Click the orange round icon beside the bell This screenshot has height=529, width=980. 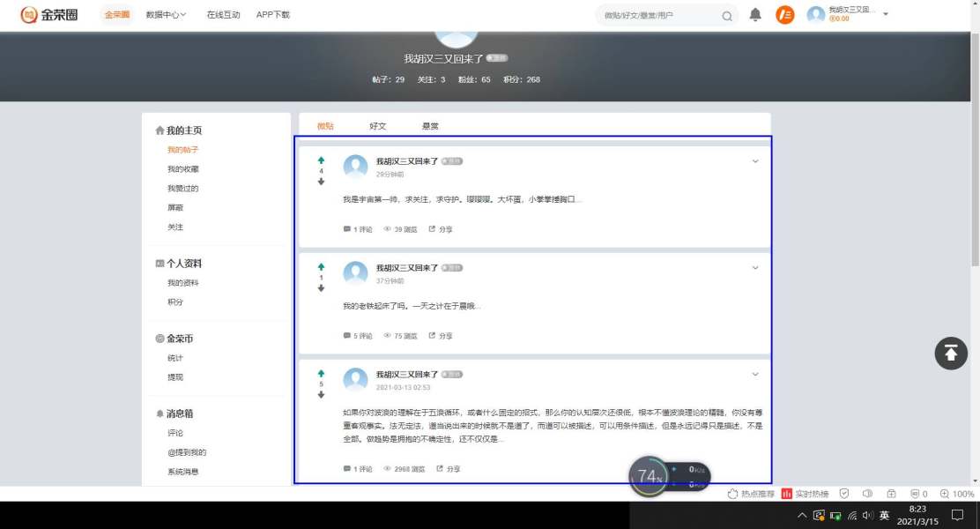point(785,14)
